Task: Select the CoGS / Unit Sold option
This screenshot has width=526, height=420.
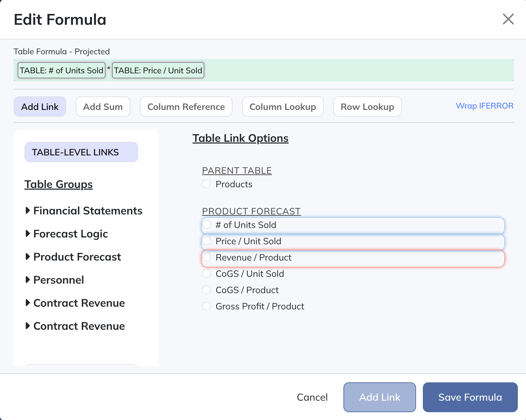Action: 207,274
